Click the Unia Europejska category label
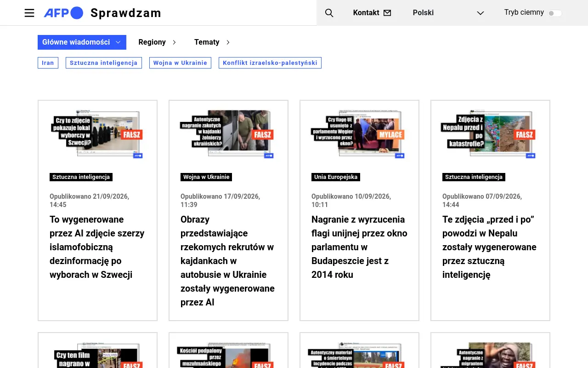This screenshot has width=588, height=368. click(x=336, y=177)
